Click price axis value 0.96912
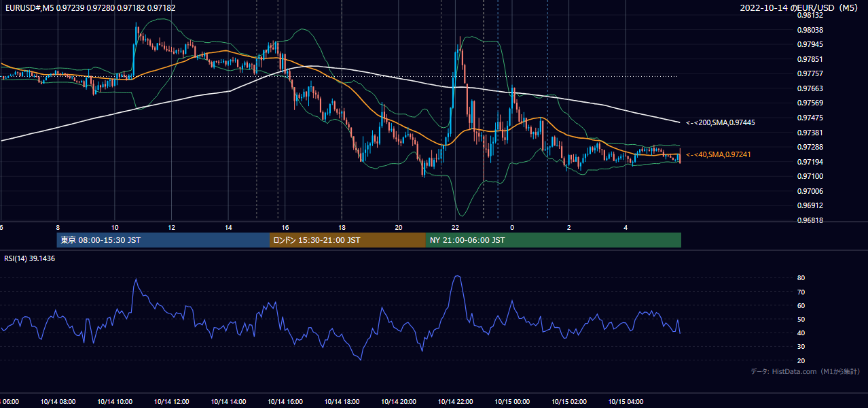Screen dimensions: 868x408 pos(810,205)
